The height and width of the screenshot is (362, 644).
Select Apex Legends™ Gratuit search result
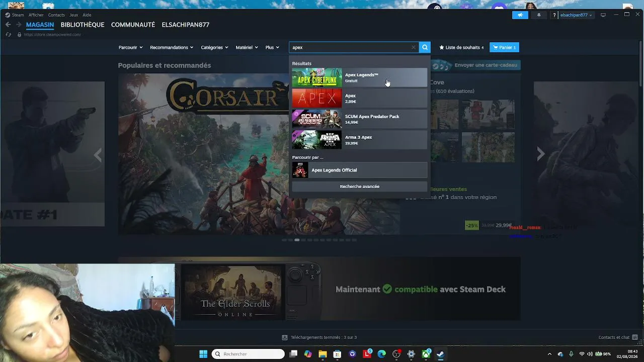[360, 77]
